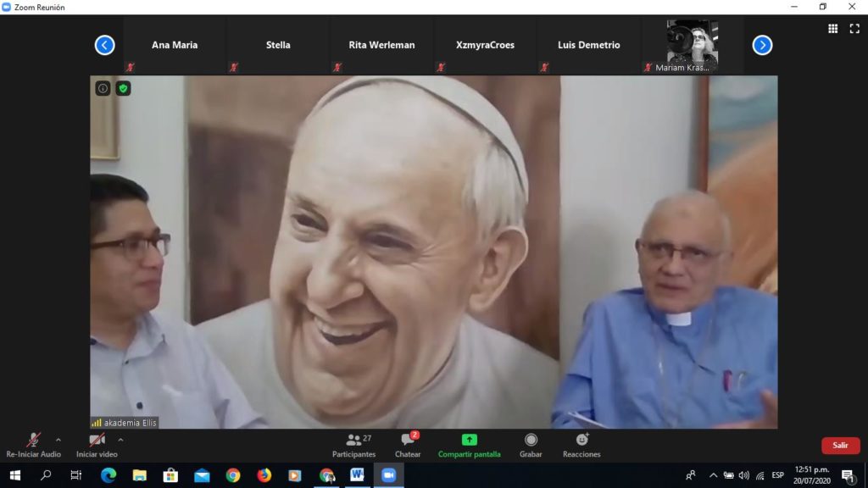Viewport: 868px width, 488px height.
Task: Open Microsoft Word from the taskbar
Action: pos(357,475)
